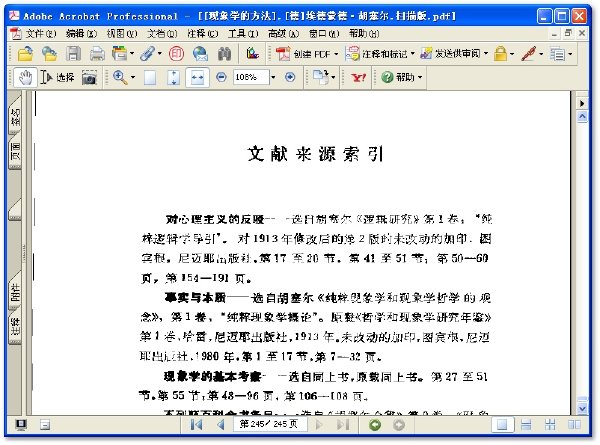Click the zoom percentage field showing 108%
The image size is (600, 445).
pos(251,77)
